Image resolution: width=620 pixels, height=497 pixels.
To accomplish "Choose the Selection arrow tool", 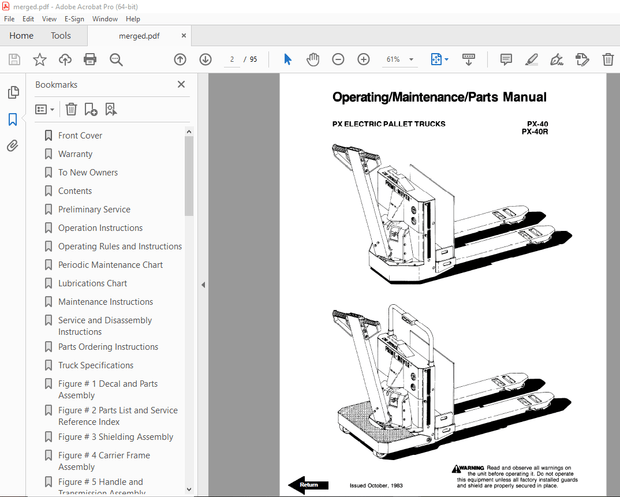I will click(287, 60).
